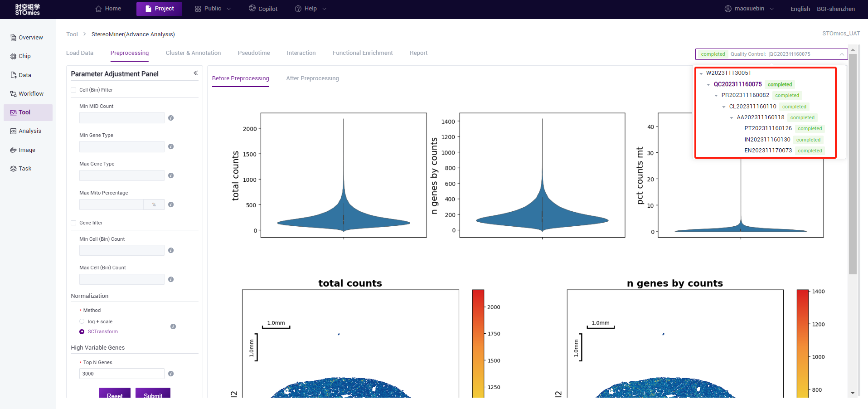Collapse the AA202311160118 tree node

pos(732,118)
